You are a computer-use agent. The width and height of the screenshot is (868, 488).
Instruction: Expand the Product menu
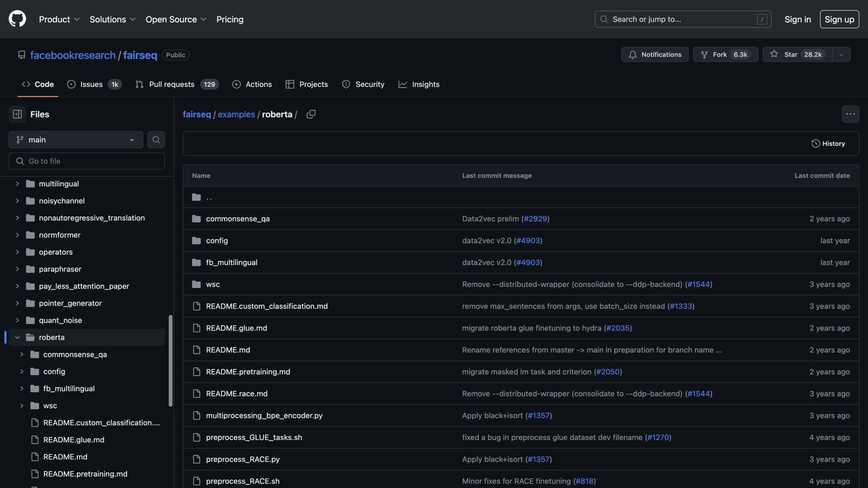coord(59,19)
